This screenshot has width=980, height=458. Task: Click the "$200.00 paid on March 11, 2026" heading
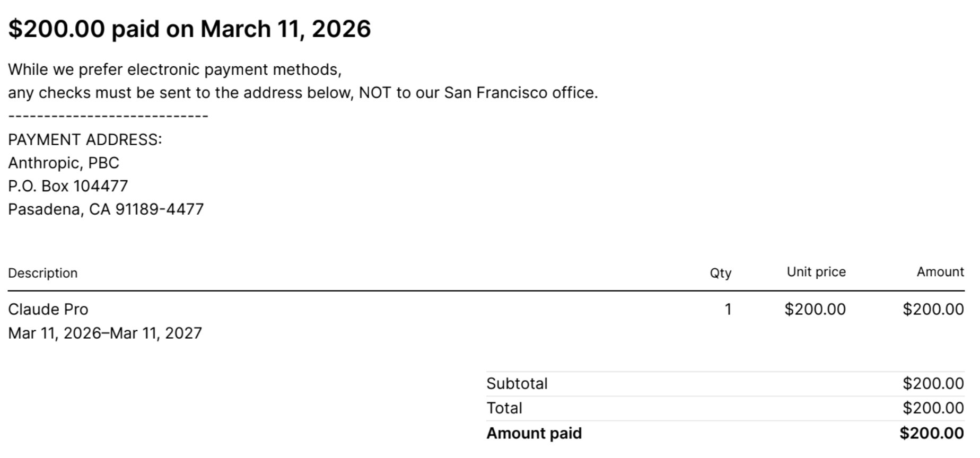(189, 29)
